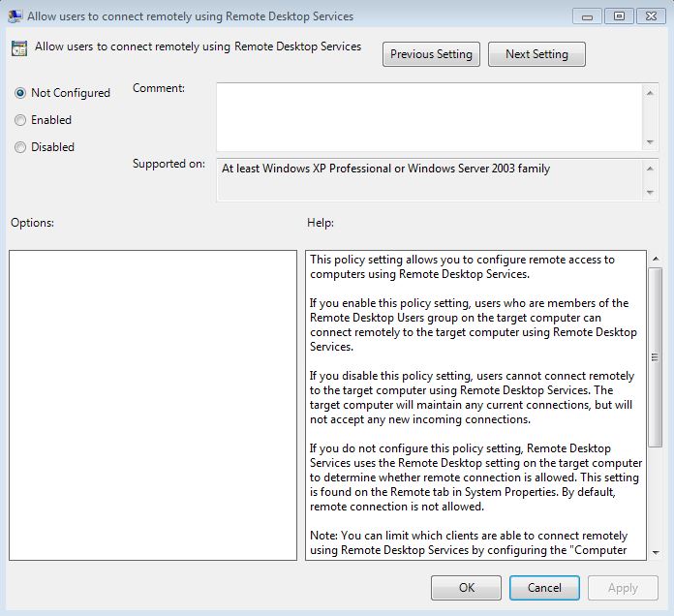Screen dimensions: 674x616
Task: Confirm with the OK button
Action: coord(467,588)
